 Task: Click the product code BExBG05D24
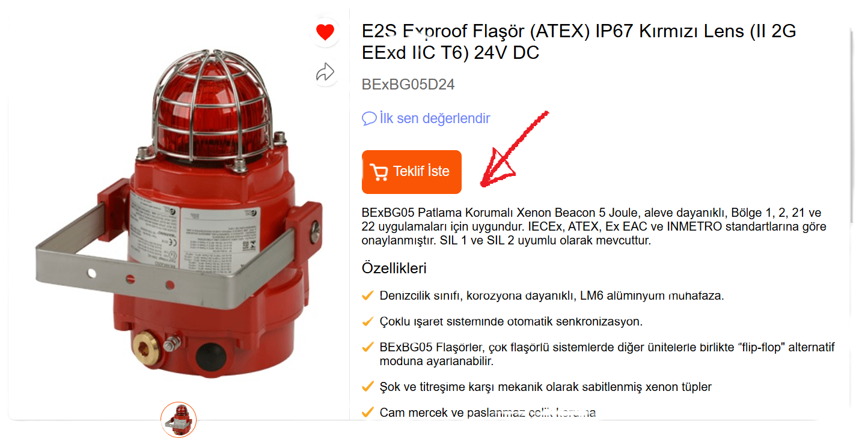(x=408, y=85)
